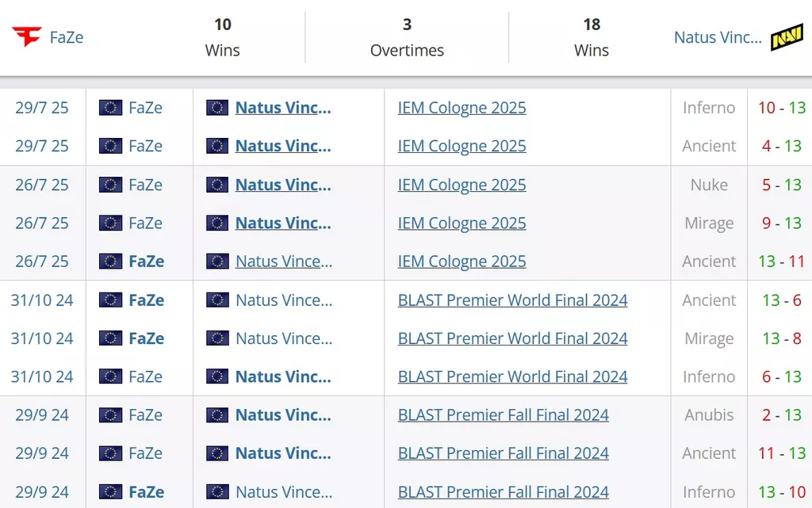This screenshot has width=812, height=508.
Task: Click the EU flag beside FaZe, Anubis row
Action: (x=110, y=415)
